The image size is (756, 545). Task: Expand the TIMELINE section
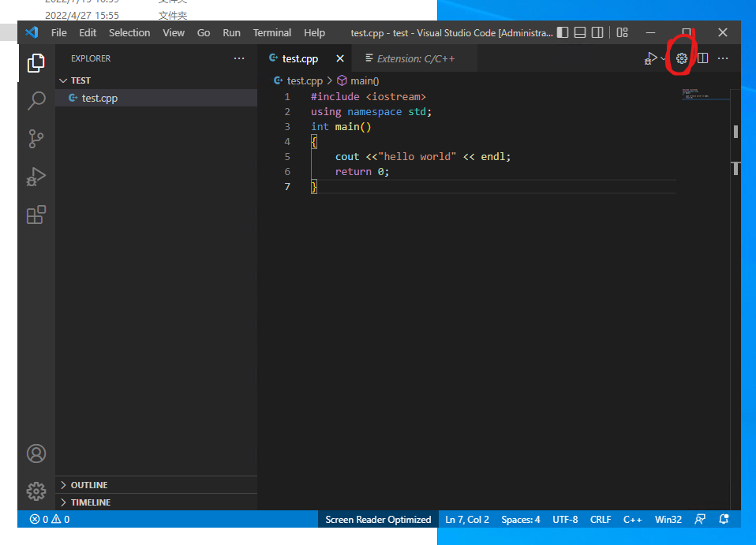[90, 502]
